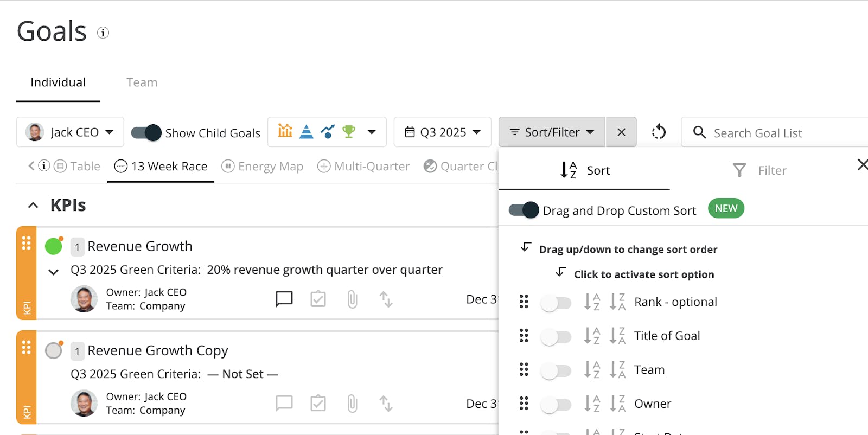The width and height of the screenshot is (868, 435).
Task: Open the task checklist icon on Revenue Growth Copy
Action: pos(318,403)
